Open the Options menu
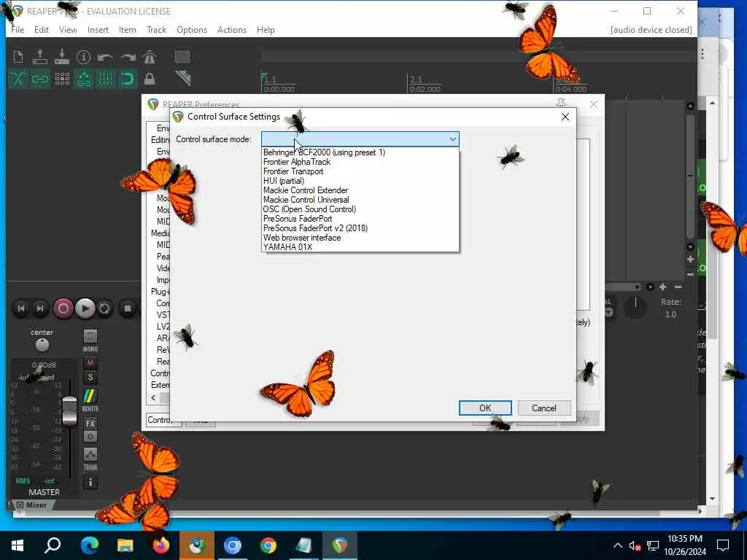Viewport: 747px width, 560px height. 192,29
